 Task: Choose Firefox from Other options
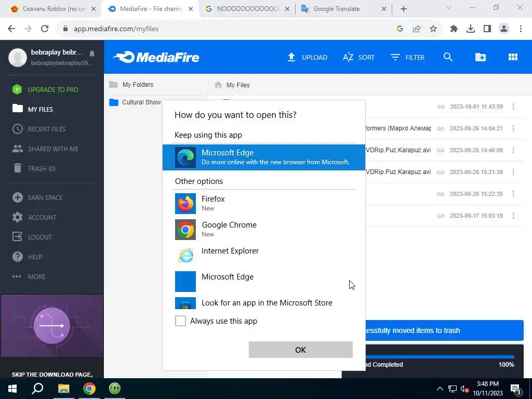263,203
